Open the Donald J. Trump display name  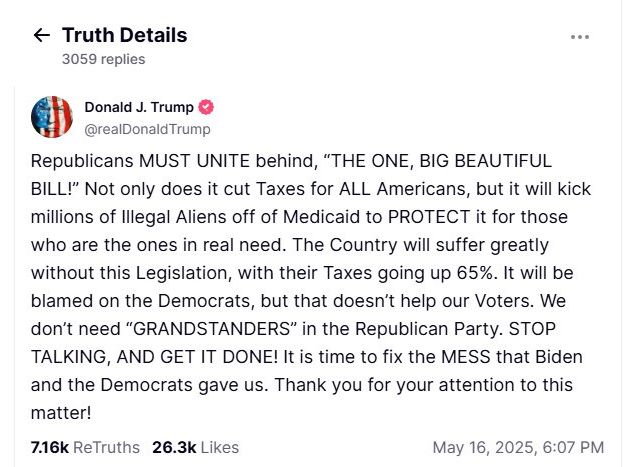[x=139, y=107]
